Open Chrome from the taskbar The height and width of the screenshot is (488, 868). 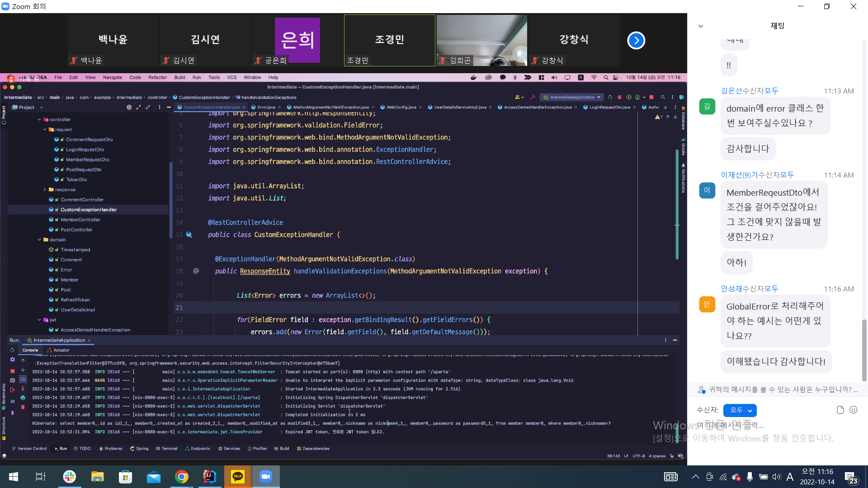tap(182, 477)
